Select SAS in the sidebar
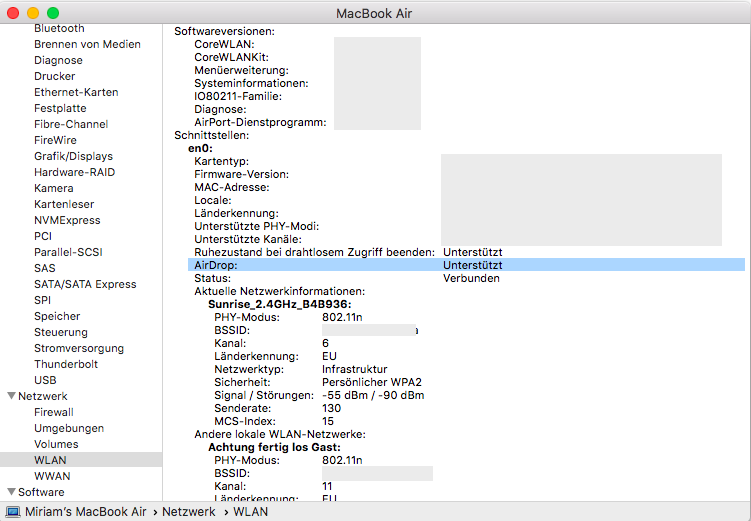Image resolution: width=751 pixels, height=521 pixels. 45,268
